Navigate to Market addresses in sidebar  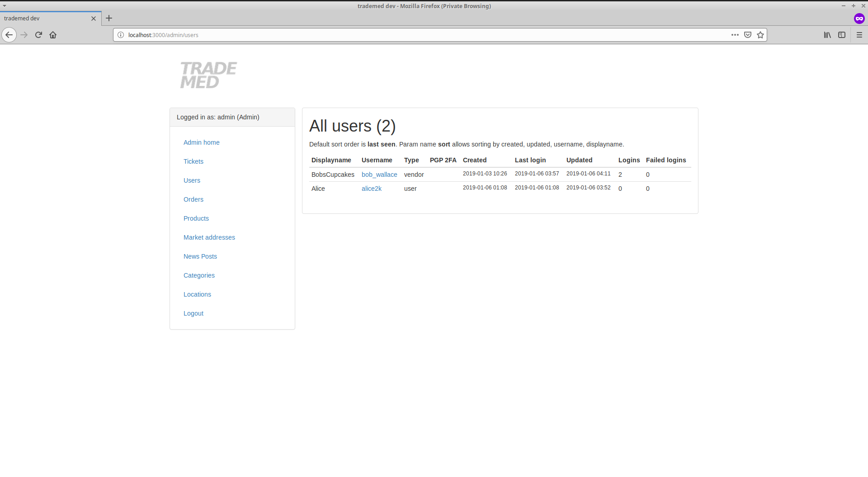[209, 237]
